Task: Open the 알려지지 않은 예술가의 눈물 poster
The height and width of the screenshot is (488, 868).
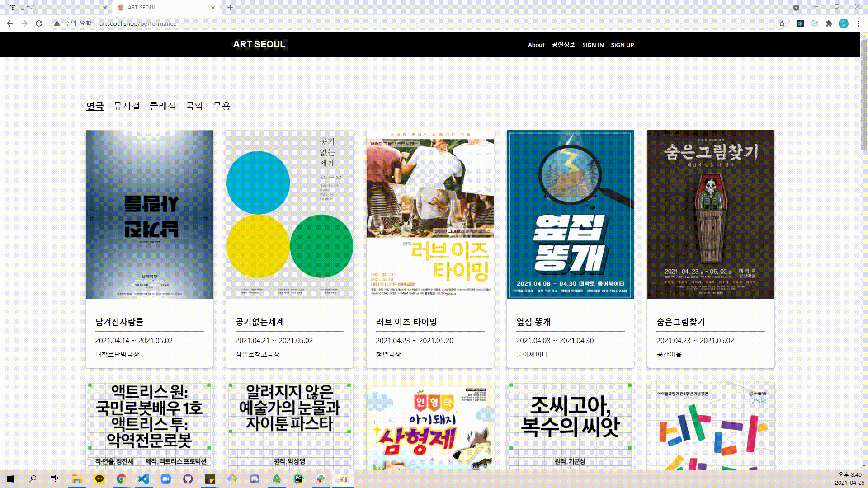Action: point(289,426)
